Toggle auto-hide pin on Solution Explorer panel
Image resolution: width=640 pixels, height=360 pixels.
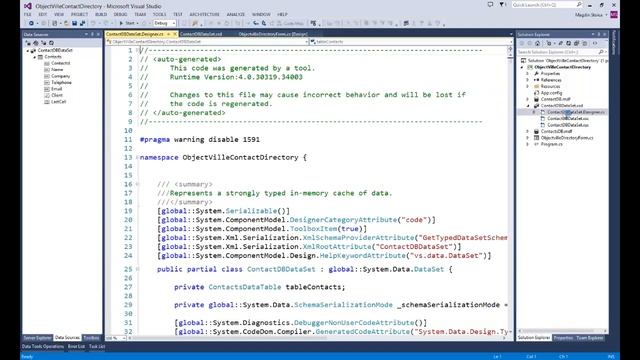(x=599, y=34)
